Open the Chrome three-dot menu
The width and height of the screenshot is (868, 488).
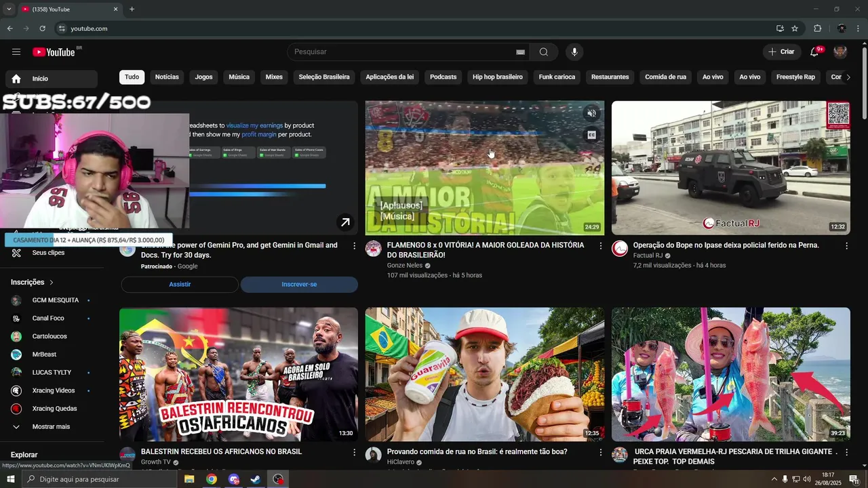pos(859,28)
